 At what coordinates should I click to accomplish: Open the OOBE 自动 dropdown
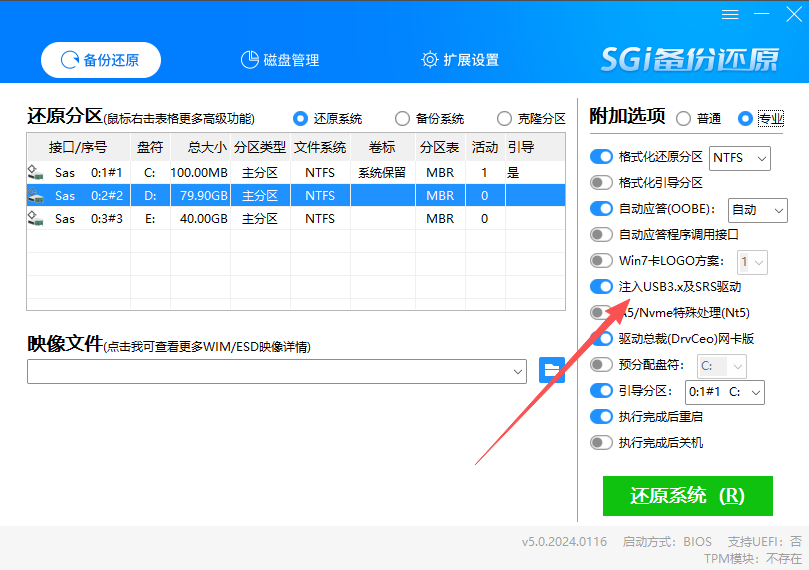pos(757,210)
